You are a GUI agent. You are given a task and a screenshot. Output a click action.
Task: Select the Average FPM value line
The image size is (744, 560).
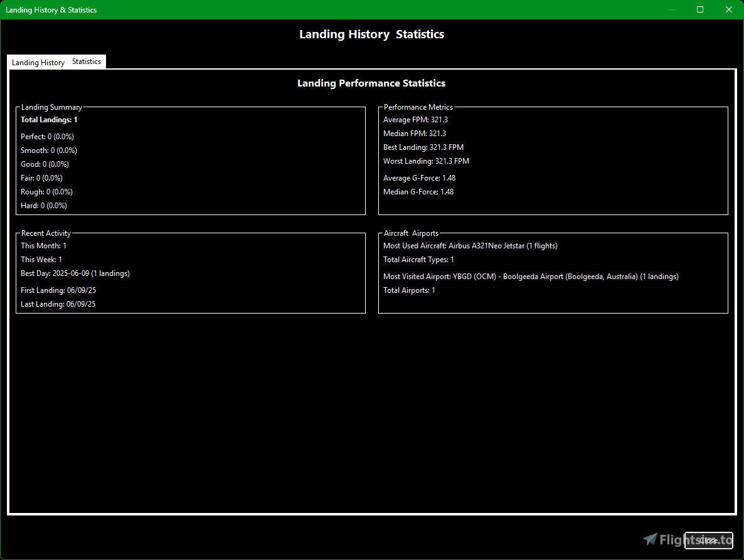pyautogui.click(x=415, y=120)
